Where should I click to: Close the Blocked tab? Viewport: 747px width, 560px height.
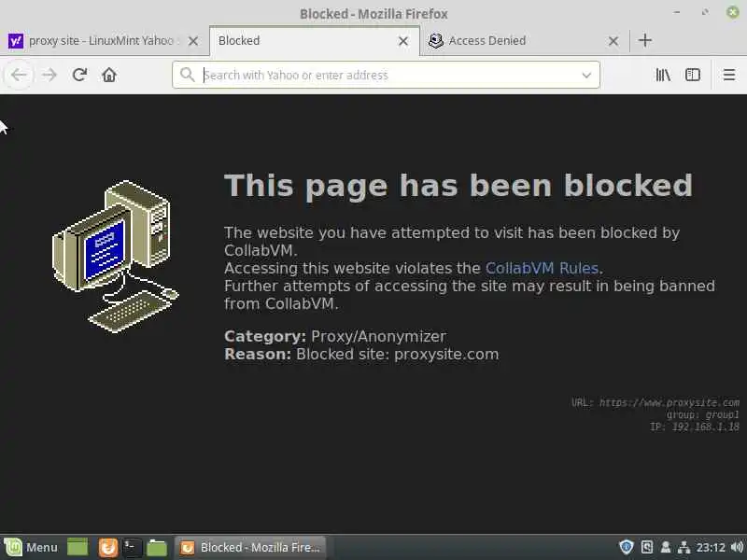pyautogui.click(x=403, y=41)
